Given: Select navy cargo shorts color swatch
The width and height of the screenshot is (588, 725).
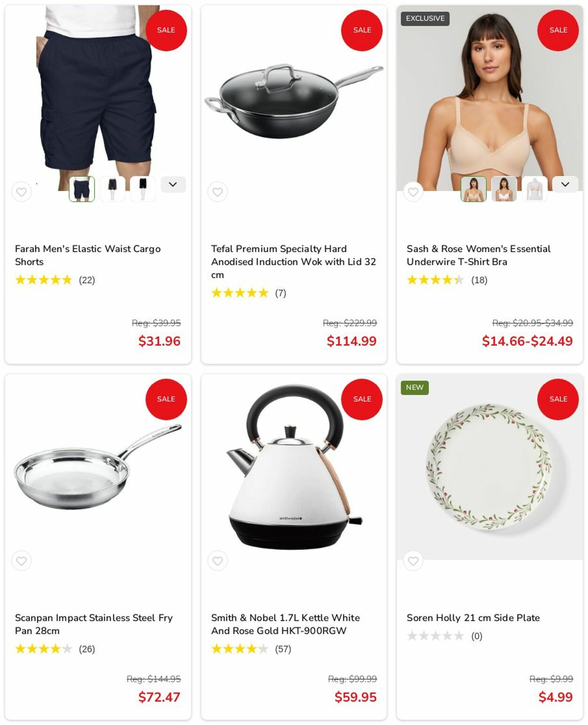Looking at the screenshot, I should click(x=82, y=189).
